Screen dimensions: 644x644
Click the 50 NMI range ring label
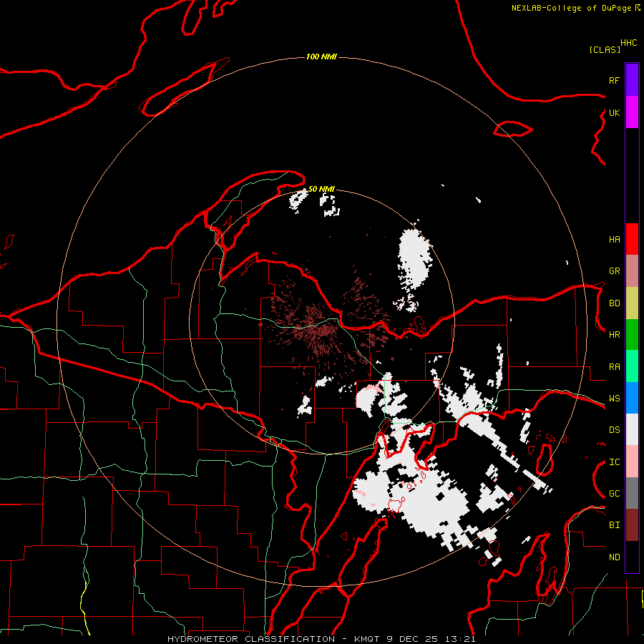pyautogui.click(x=321, y=189)
